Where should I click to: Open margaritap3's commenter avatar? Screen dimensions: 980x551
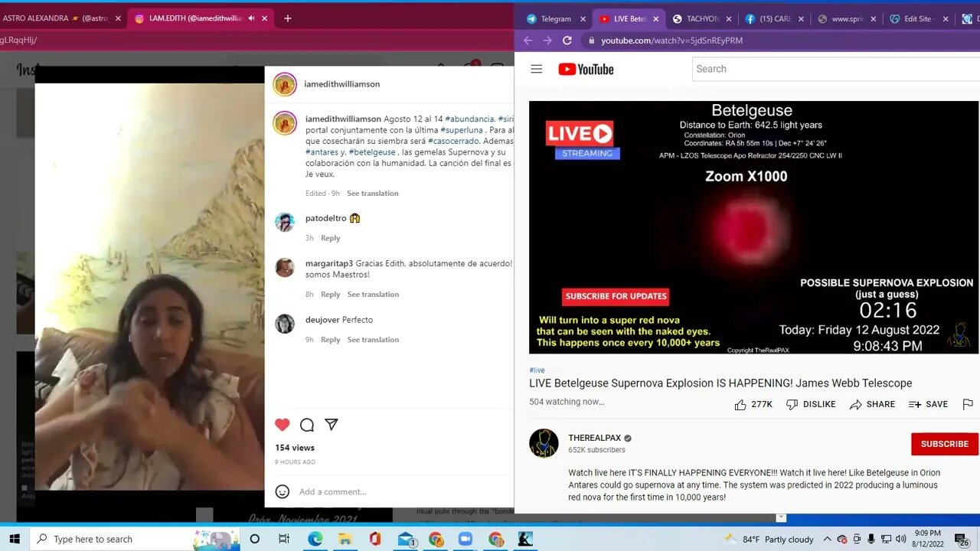point(285,267)
